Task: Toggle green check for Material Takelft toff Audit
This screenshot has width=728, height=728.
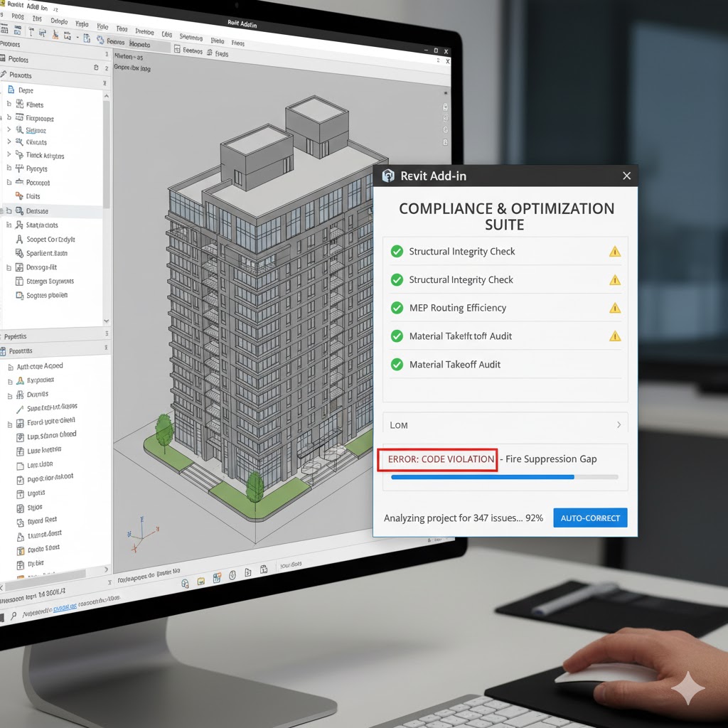Action: (397, 336)
